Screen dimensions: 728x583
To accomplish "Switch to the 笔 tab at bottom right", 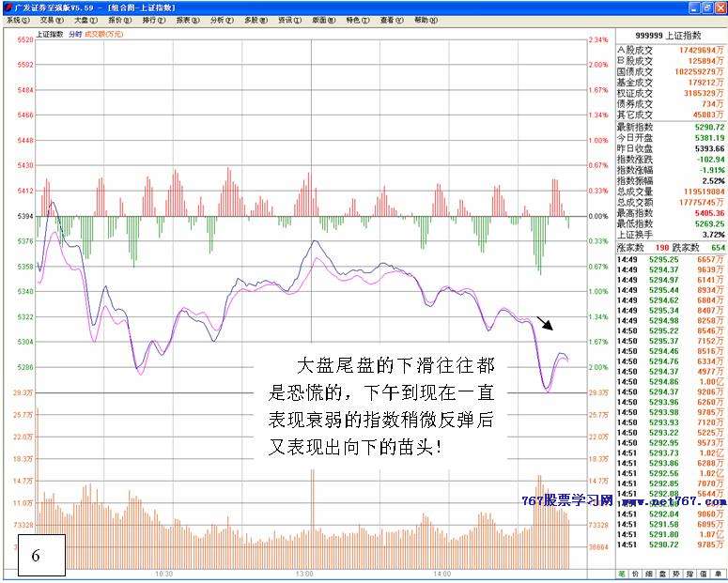I will 622,575.
